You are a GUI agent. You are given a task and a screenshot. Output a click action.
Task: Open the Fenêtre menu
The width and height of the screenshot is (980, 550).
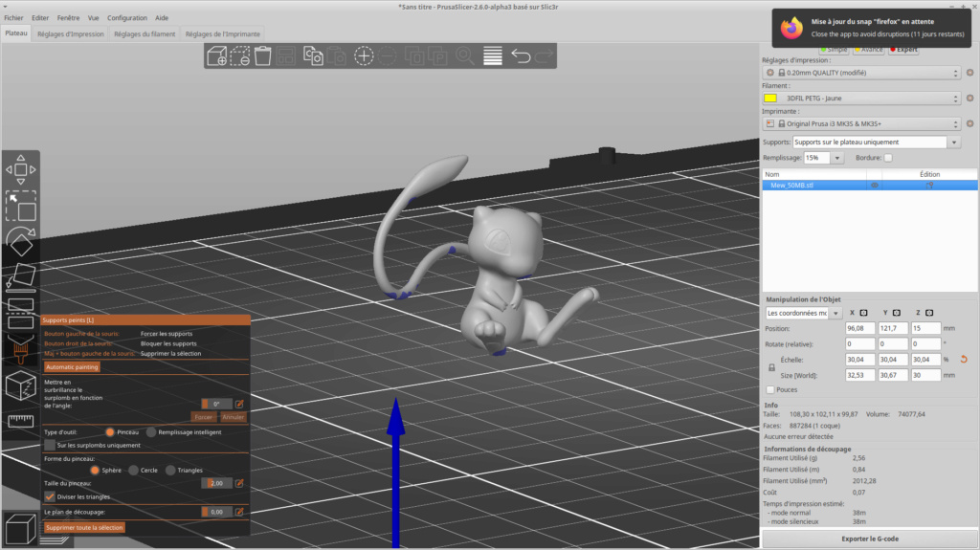68,18
